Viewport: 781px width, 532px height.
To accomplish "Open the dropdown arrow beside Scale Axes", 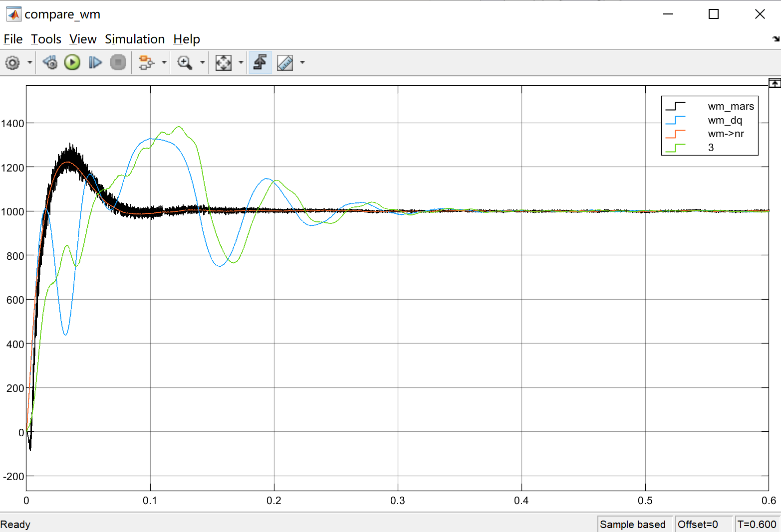I will point(241,63).
